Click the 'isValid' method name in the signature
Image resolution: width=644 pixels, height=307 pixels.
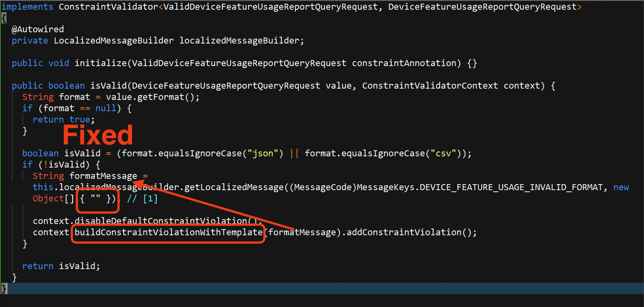pos(108,86)
